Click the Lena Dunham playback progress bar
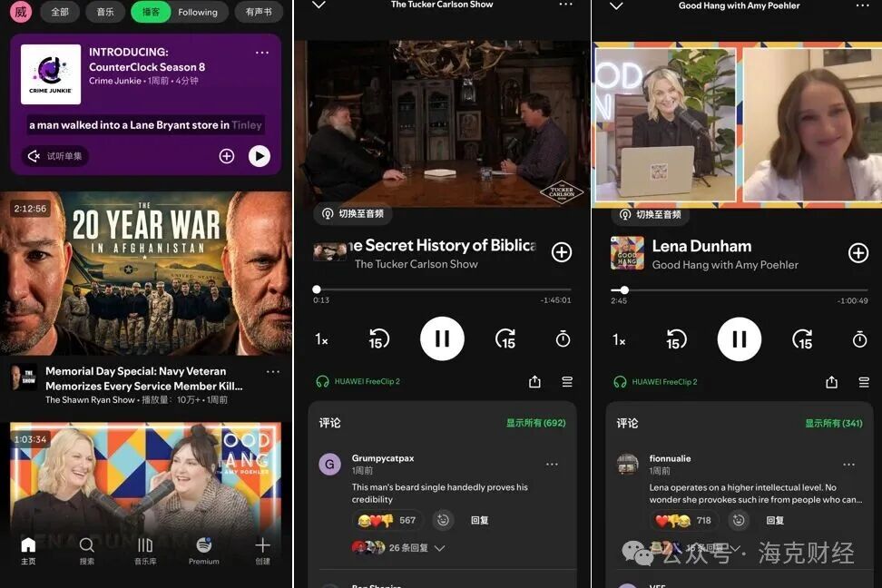882x588 pixels. tap(740, 290)
